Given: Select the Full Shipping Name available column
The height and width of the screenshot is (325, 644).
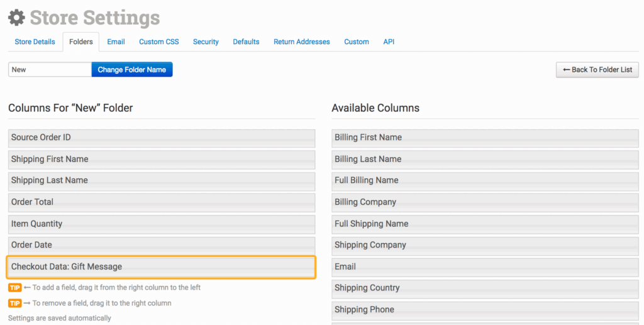Looking at the screenshot, I should [485, 224].
